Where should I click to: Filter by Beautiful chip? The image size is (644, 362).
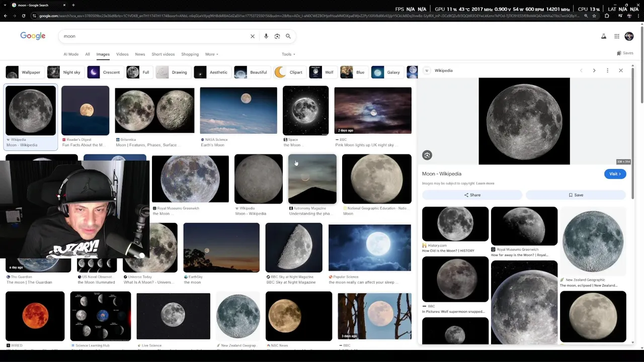tap(251, 72)
